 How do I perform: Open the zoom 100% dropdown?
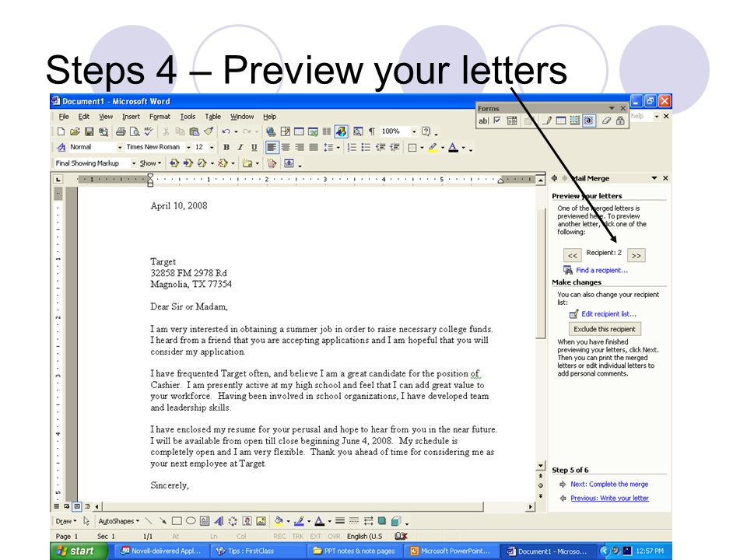(414, 131)
